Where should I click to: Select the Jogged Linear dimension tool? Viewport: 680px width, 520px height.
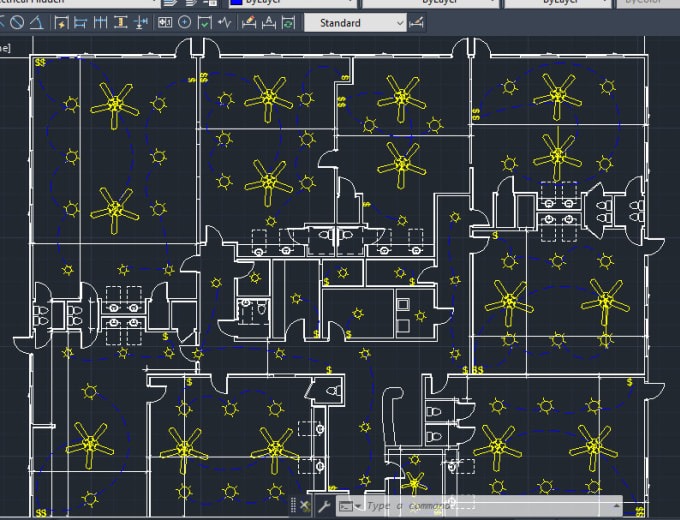click(225, 22)
